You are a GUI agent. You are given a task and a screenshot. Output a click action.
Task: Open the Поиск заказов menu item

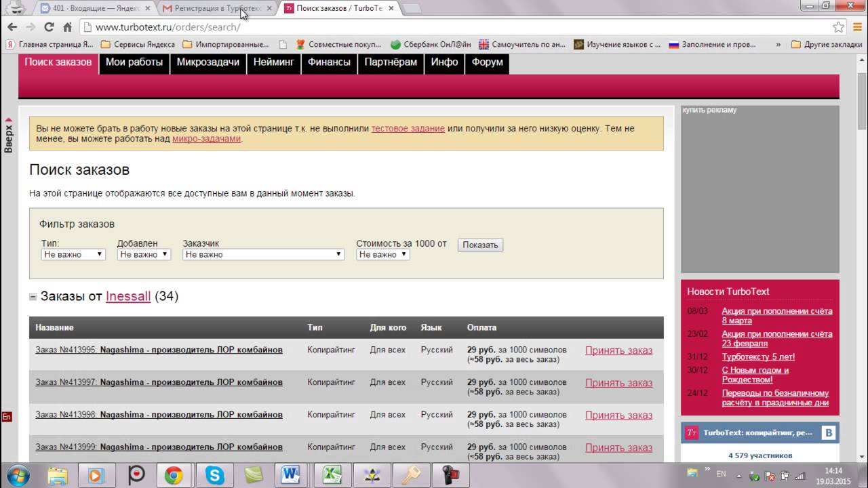click(x=58, y=62)
